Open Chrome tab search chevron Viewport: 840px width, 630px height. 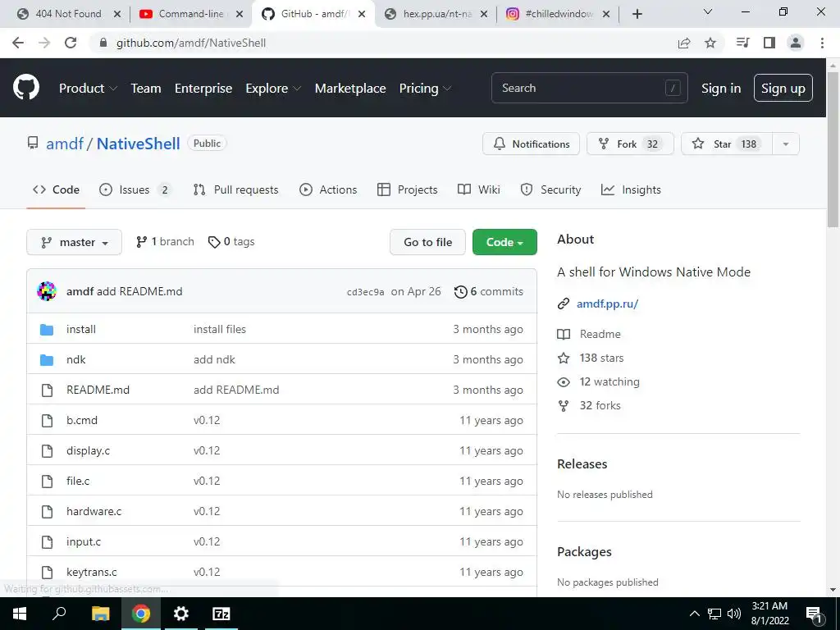click(x=708, y=11)
